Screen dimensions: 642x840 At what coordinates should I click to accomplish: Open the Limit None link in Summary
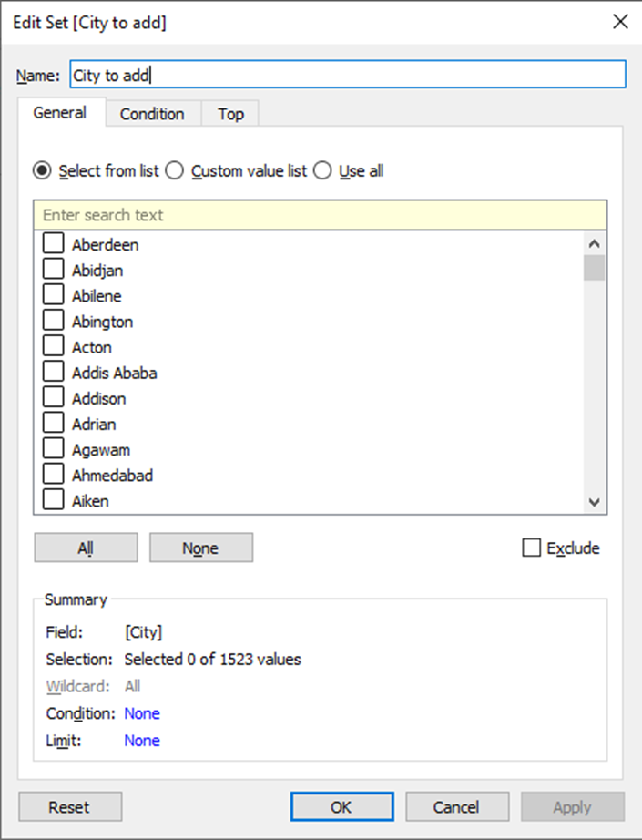coord(142,741)
